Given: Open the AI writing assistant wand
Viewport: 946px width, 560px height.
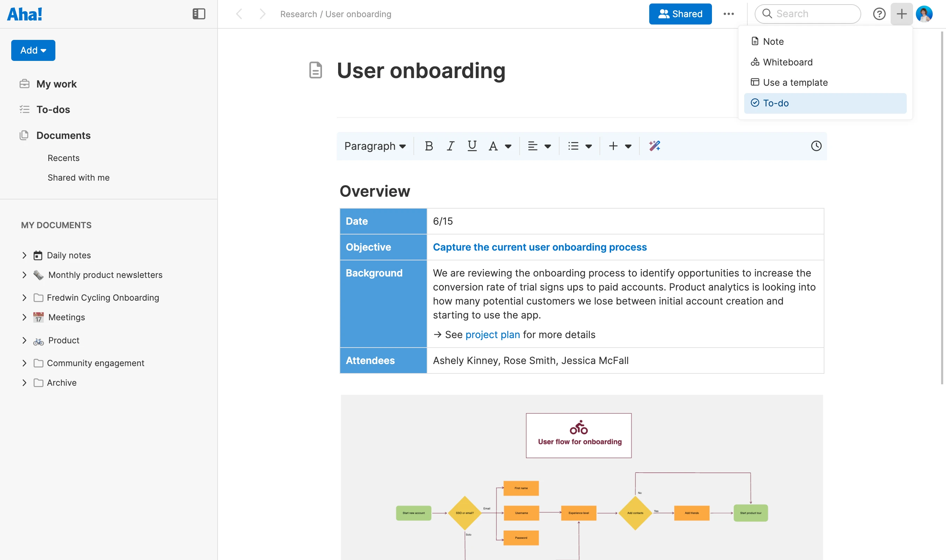Looking at the screenshot, I should (654, 146).
